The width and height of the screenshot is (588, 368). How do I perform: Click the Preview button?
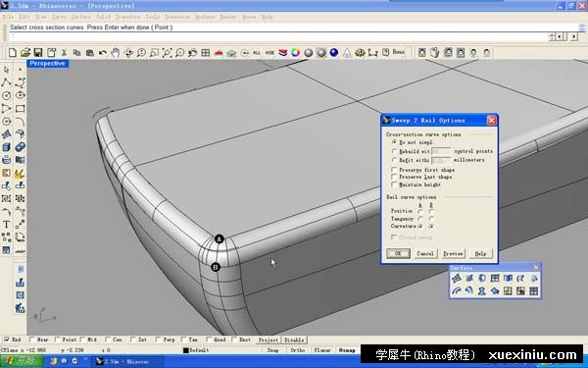pos(453,254)
